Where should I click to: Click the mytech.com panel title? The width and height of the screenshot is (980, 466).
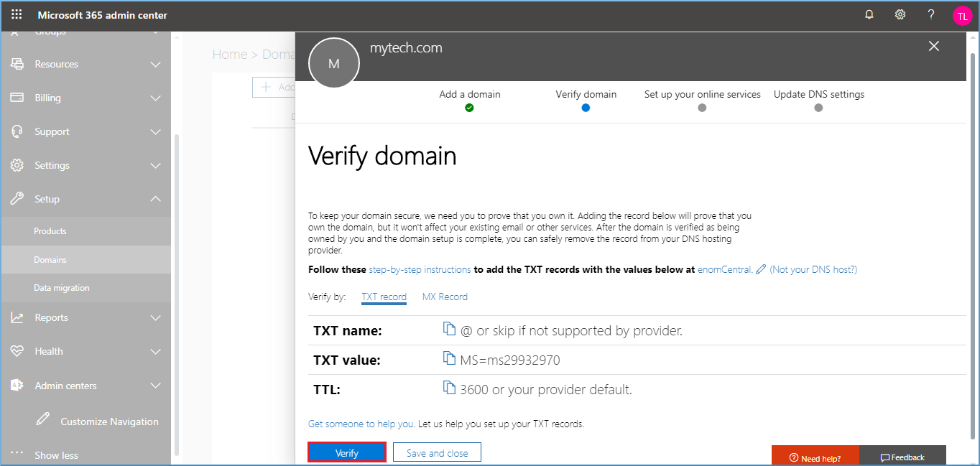406,48
